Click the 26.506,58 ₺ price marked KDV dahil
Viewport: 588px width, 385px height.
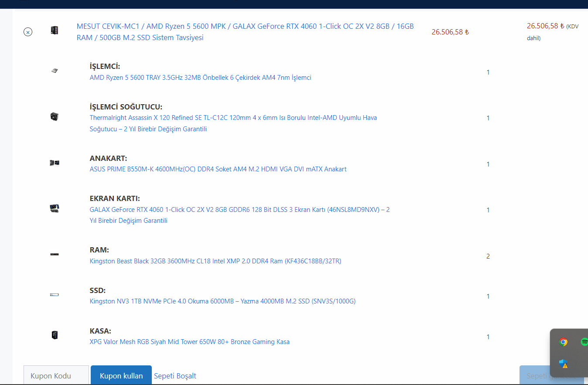tap(545, 26)
